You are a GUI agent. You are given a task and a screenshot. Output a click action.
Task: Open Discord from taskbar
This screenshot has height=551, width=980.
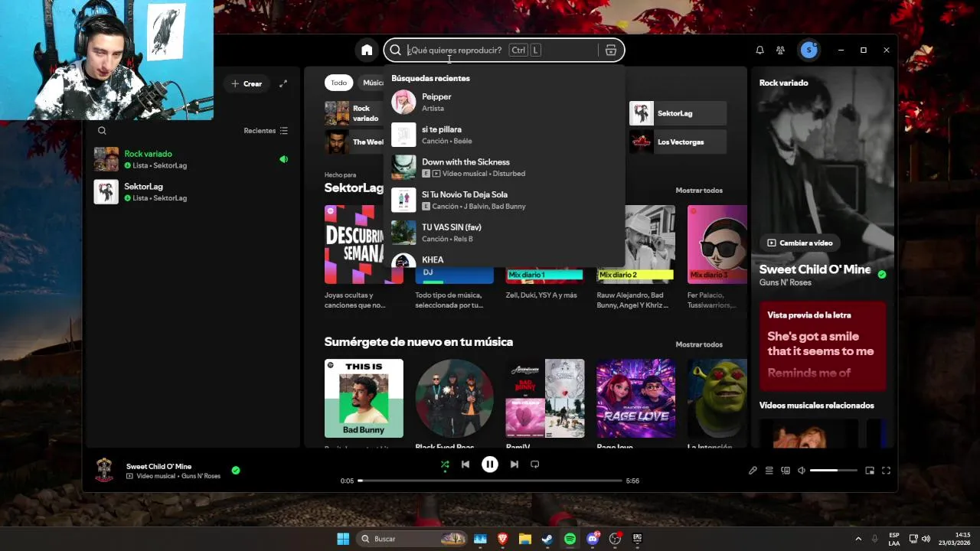[593, 539]
